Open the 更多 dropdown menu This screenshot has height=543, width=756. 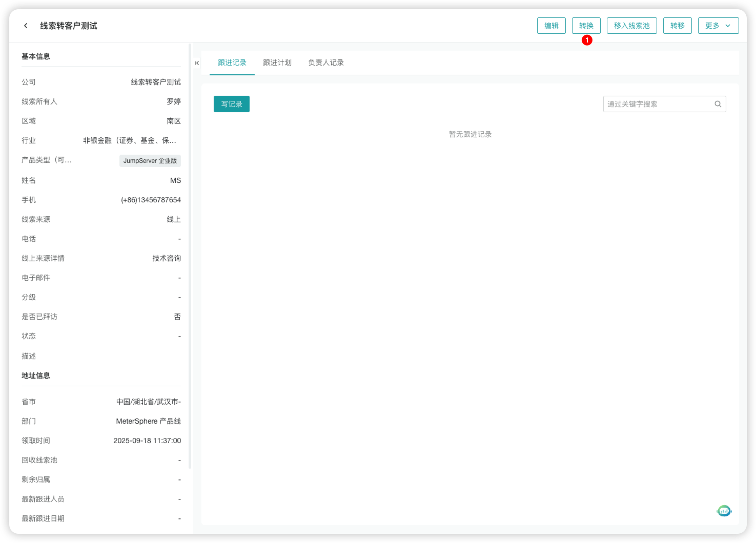coord(718,25)
